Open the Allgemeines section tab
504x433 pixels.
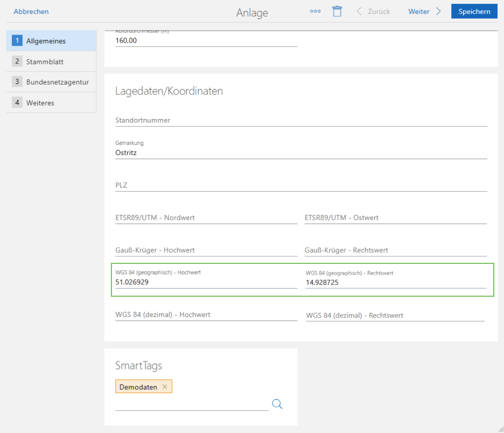pos(51,41)
